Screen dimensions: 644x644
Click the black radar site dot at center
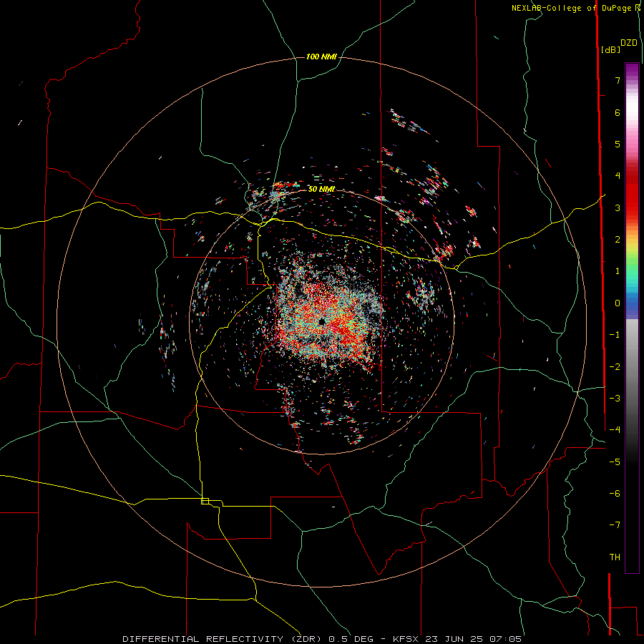coord(321,321)
